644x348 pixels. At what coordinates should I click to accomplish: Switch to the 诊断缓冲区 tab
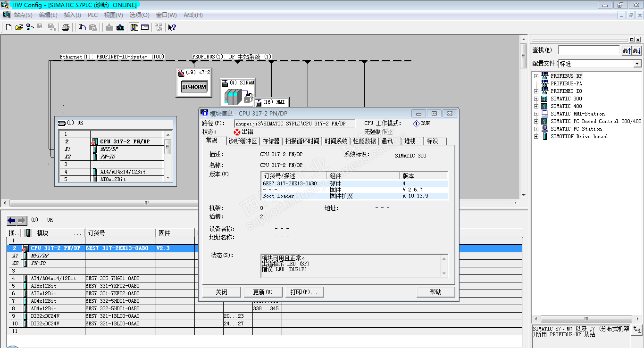point(243,141)
